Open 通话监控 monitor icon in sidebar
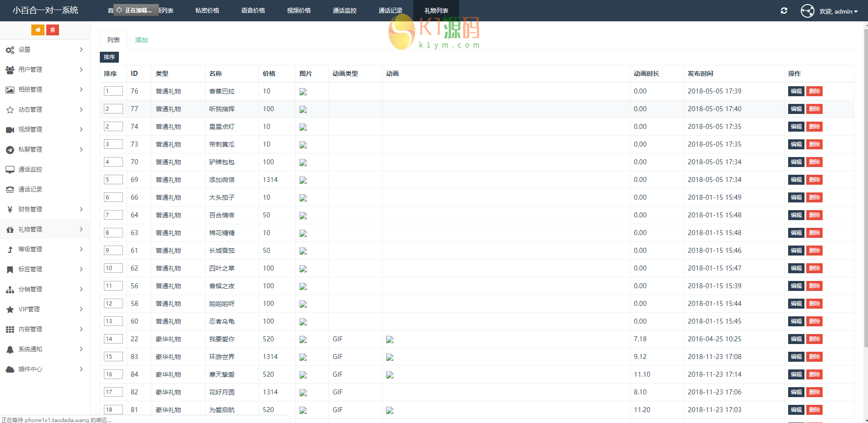Viewport: 868px width, 423px height. (x=10, y=170)
